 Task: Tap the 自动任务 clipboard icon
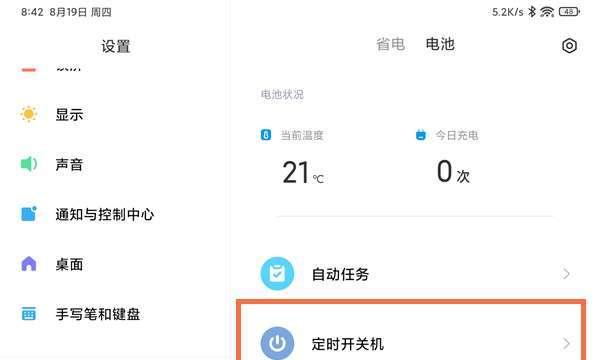pyautogui.click(x=277, y=274)
